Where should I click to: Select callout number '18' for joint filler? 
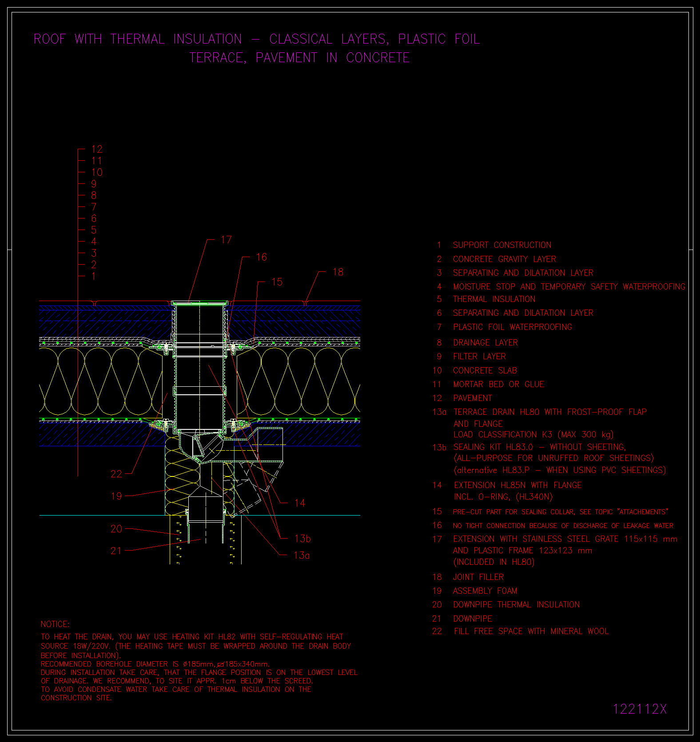coord(338,272)
